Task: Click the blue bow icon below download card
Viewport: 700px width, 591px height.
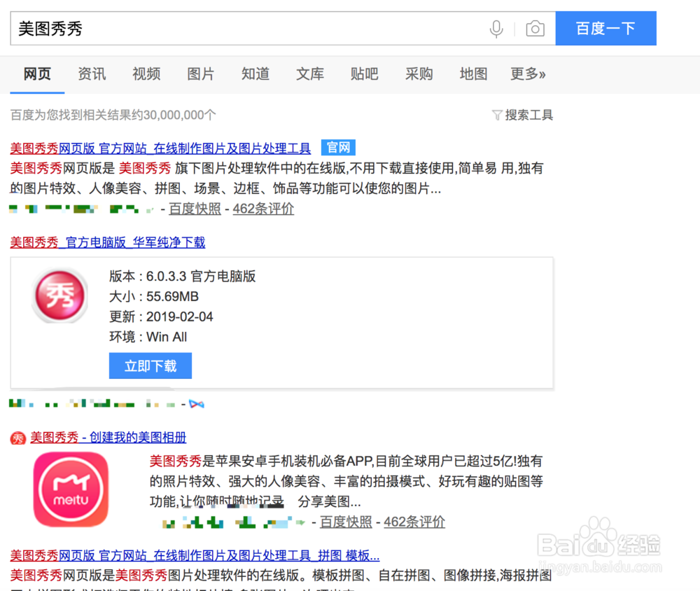Action: pyautogui.click(x=197, y=404)
